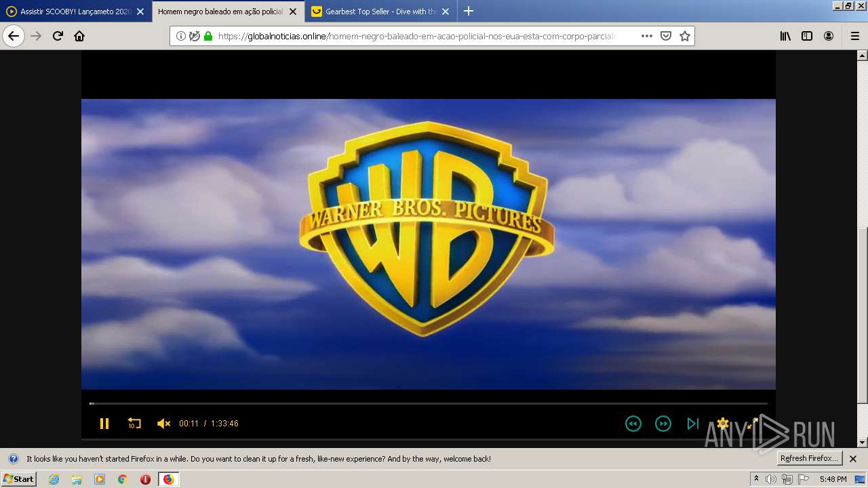This screenshot has height=488, width=868.
Task: Open the media player taskbar icon
Action: coord(100,479)
